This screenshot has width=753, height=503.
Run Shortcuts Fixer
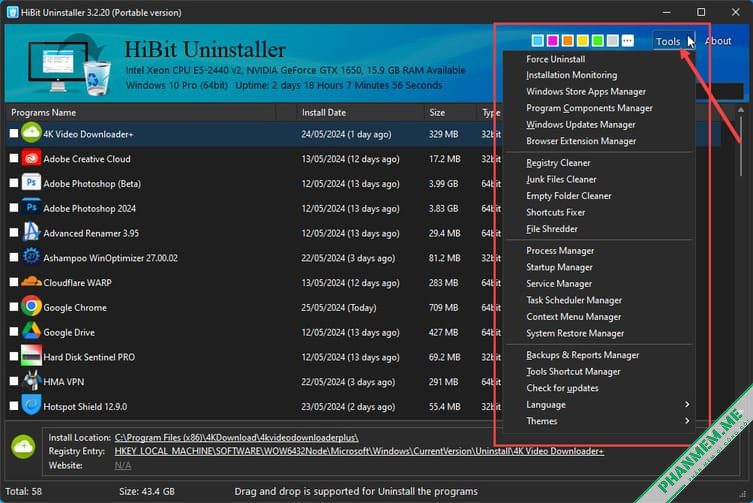pyautogui.click(x=599, y=212)
